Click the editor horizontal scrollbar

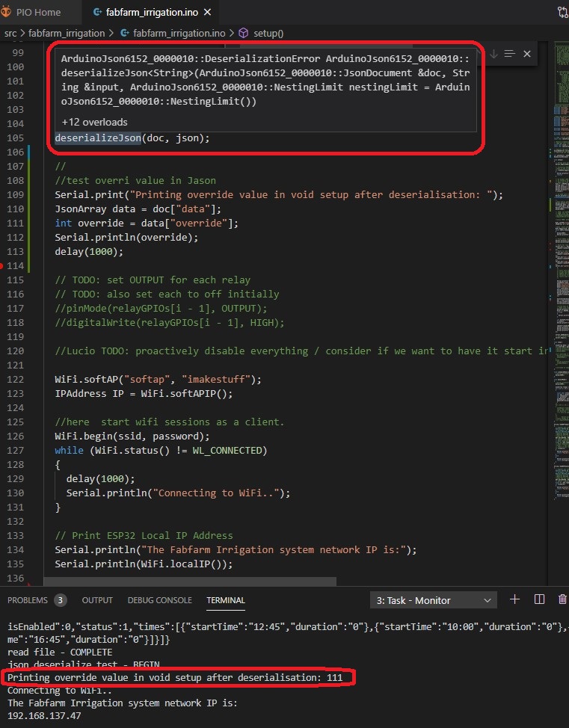[x=189, y=582]
